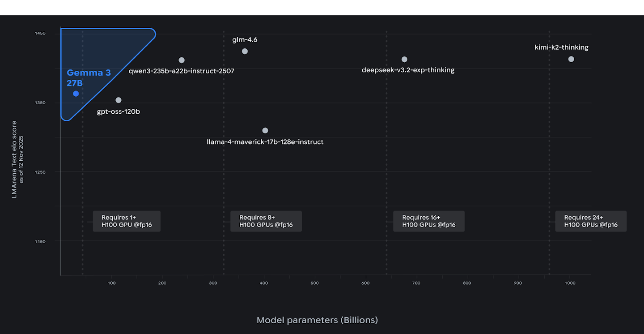Viewport: 644px width, 334px height.
Task: Click the 500 tick on the x-axis
Action: pos(314,283)
